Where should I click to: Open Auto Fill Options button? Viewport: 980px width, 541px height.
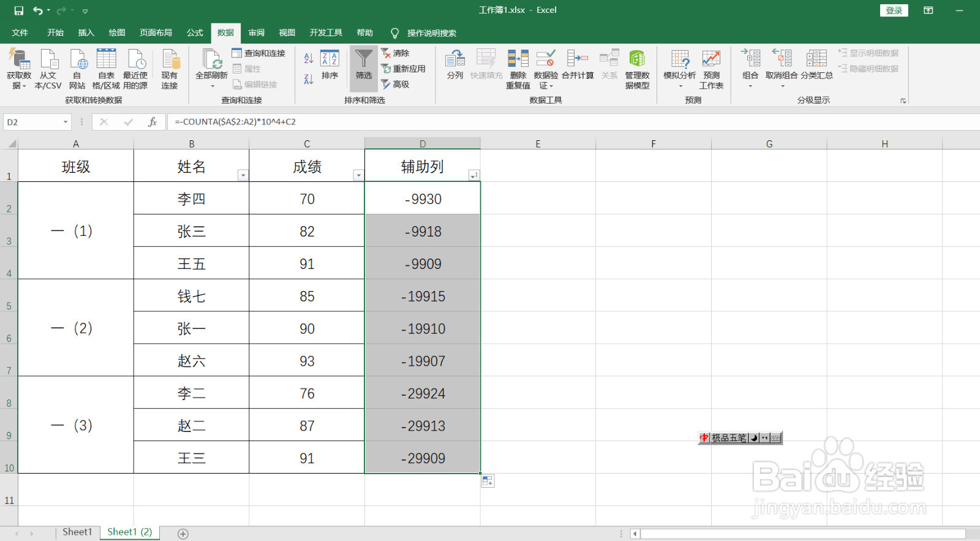[488, 481]
